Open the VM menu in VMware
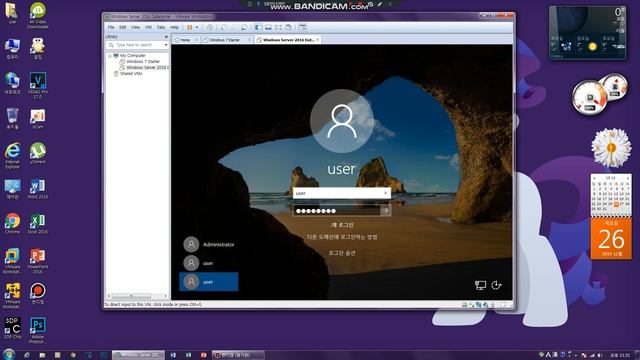Image resolution: width=640 pixels, height=360 pixels. (x=148, y=27)
